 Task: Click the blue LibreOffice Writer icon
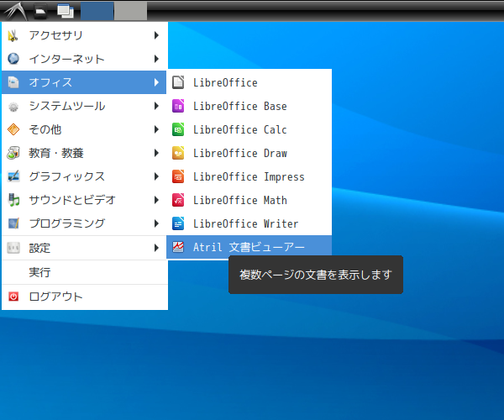[x=178, y=223]
